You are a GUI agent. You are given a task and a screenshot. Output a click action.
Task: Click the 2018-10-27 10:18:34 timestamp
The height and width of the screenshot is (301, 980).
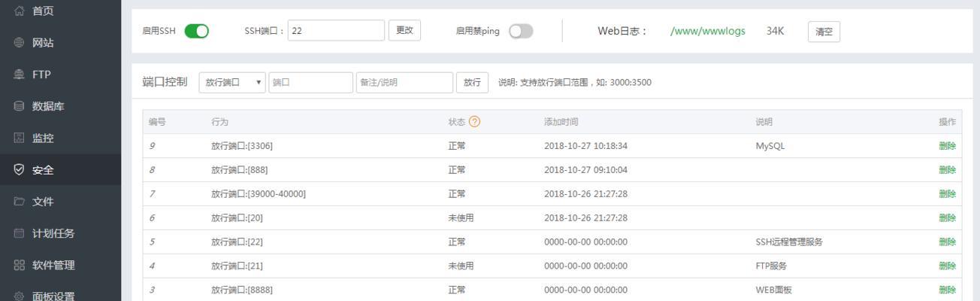click(x=585, y=146)
